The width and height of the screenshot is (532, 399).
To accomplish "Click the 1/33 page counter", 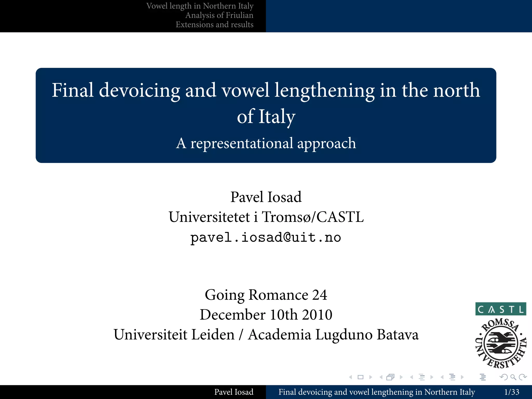I will click(511, 392).
